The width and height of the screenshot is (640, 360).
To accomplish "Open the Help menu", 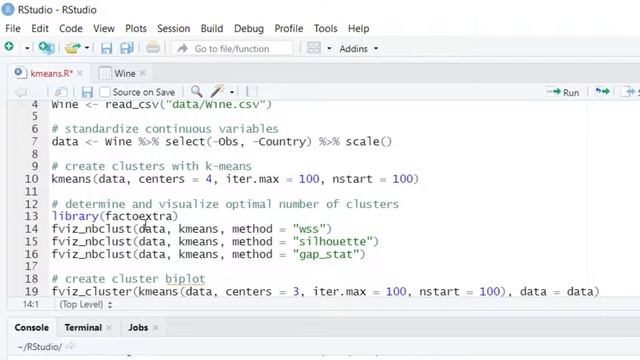I will click(358, 29).
